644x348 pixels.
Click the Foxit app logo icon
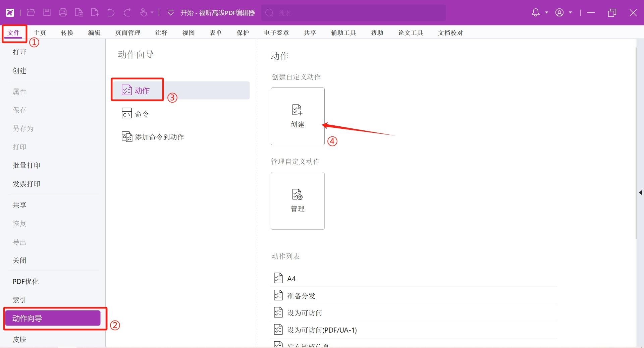pyautogui.click(x=10, y=13)
